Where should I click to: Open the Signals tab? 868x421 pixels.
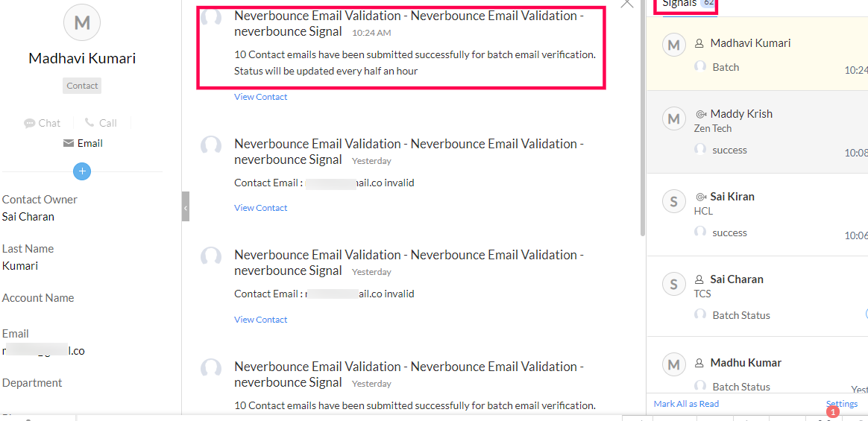point(679,4)
